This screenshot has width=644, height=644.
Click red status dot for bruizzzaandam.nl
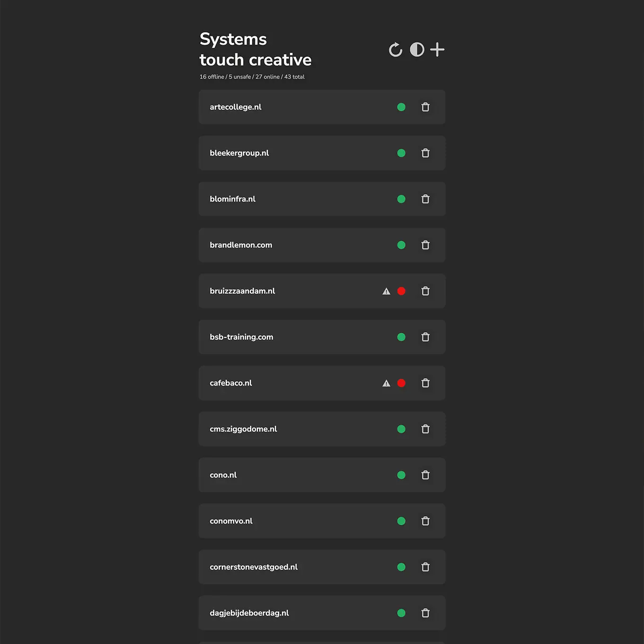point(401,291)
